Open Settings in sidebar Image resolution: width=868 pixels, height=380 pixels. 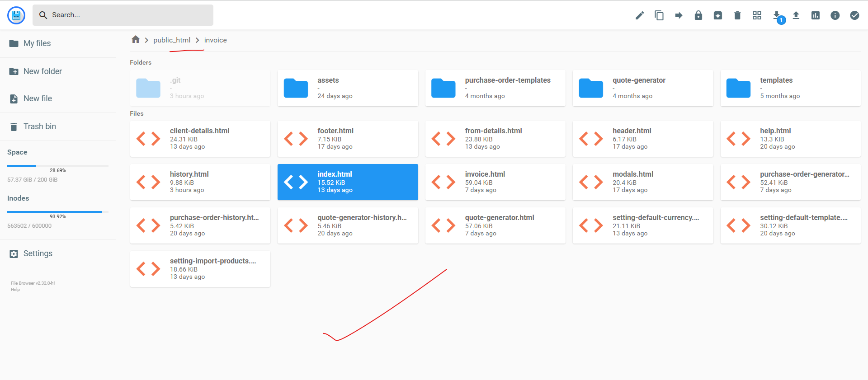click(38, 253)
